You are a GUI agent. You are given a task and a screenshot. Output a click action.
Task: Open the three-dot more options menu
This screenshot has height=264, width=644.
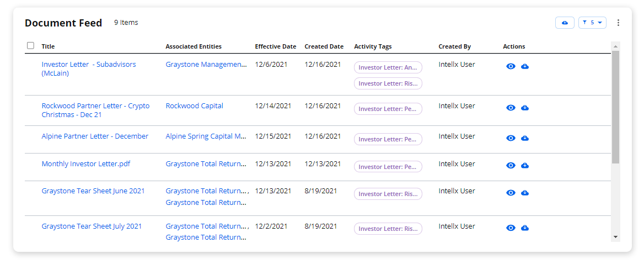pyautogui.click(x=618, y=23)
